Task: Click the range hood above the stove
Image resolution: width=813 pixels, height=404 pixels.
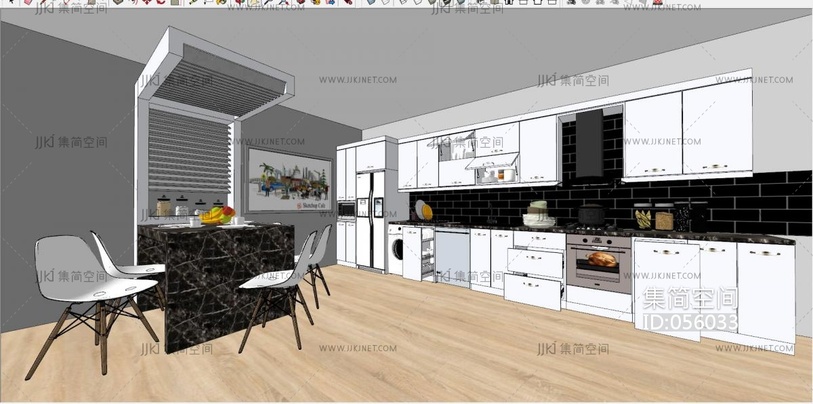Action: (x=591, y=142)
